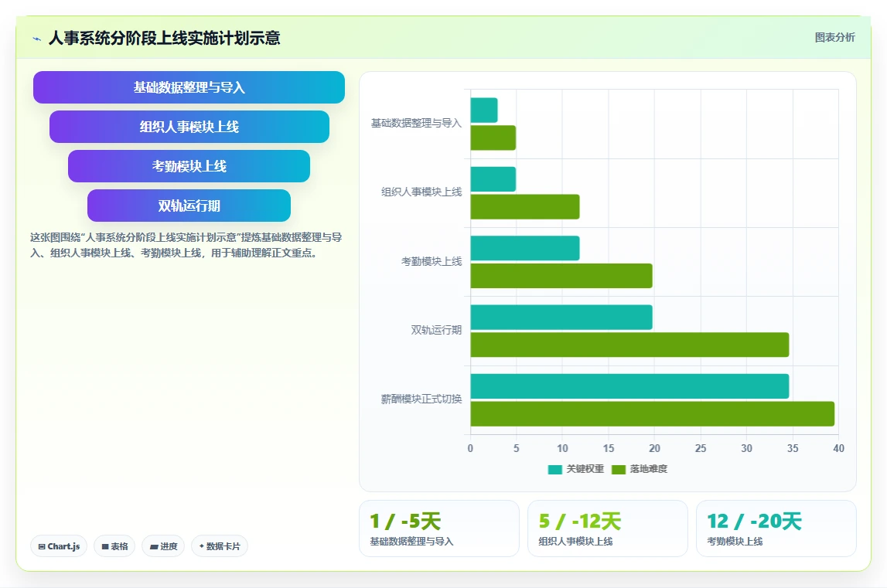Toggle the 关键权重 legend item
887x588 pixels.
pos(576,469)
